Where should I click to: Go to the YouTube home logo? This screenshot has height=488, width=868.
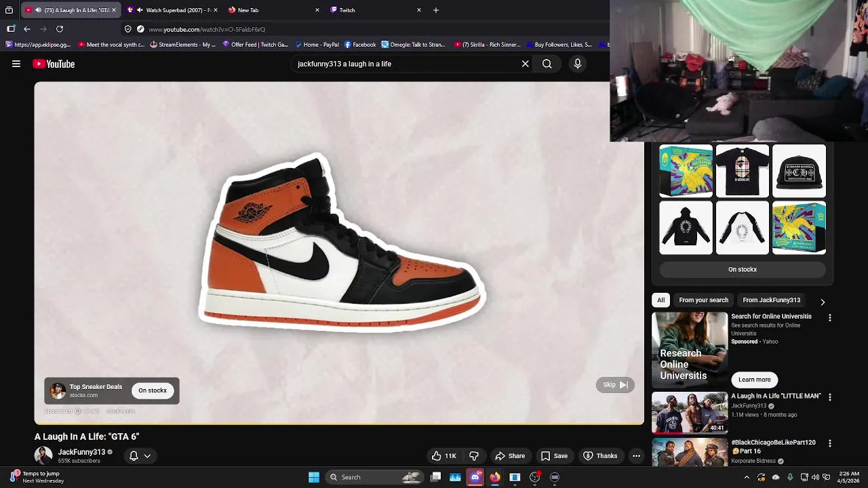click(x=54, y=64)
